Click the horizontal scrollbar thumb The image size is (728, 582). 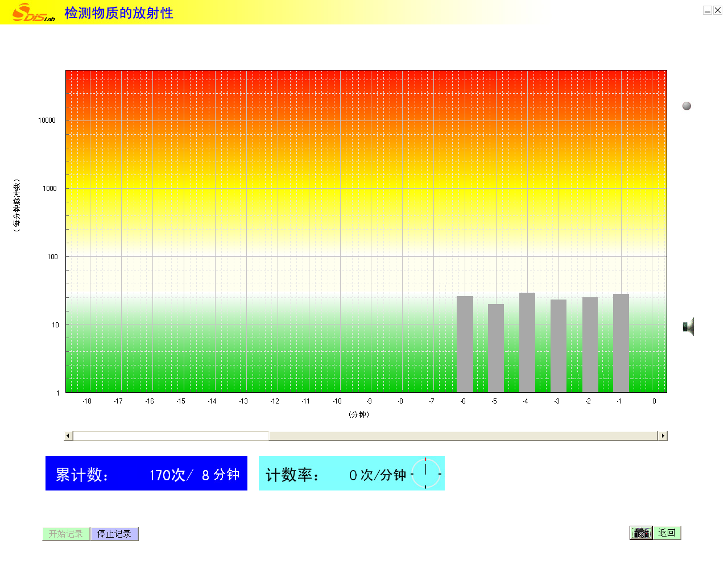171,436
